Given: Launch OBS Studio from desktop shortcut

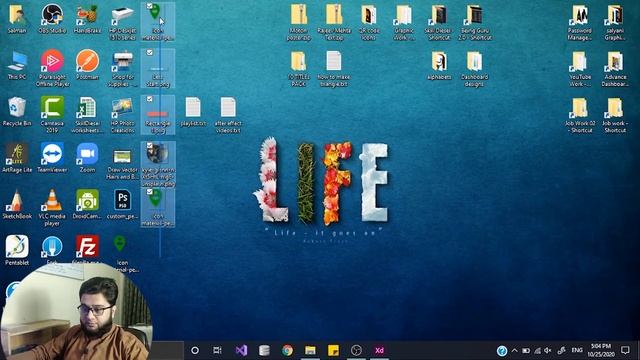Looking at the screenshot, I should point(52,19).
